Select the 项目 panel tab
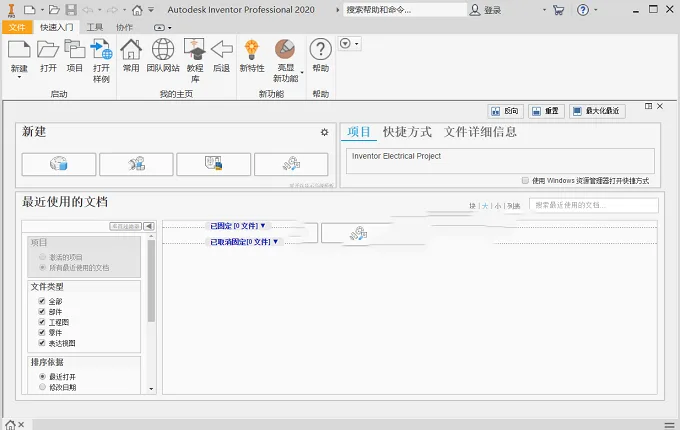This screenshot has width=680, height=430. (359, 132)
